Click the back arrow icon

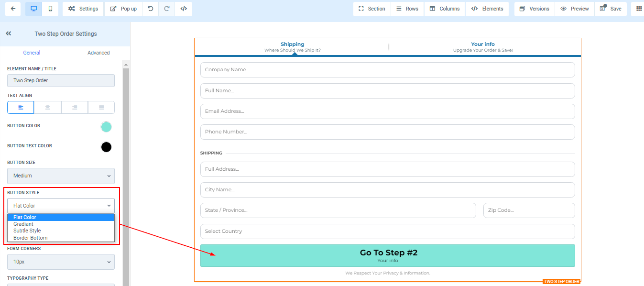pyautogui.click(x=13, y=9)
